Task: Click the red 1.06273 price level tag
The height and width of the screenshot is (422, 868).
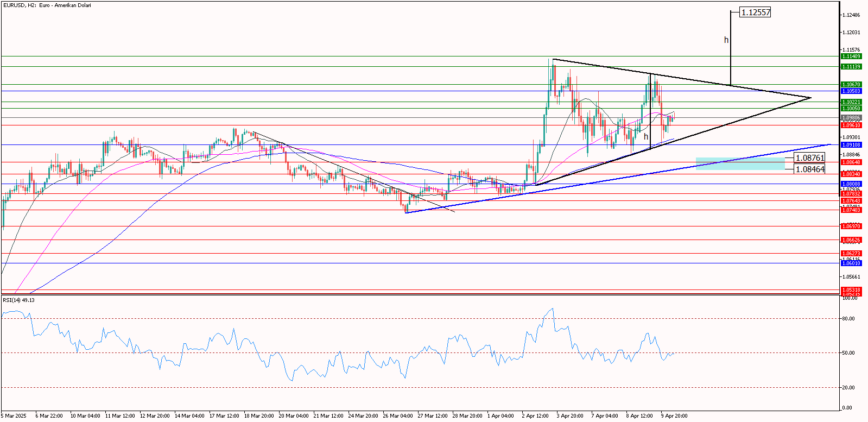Action: 851,254
